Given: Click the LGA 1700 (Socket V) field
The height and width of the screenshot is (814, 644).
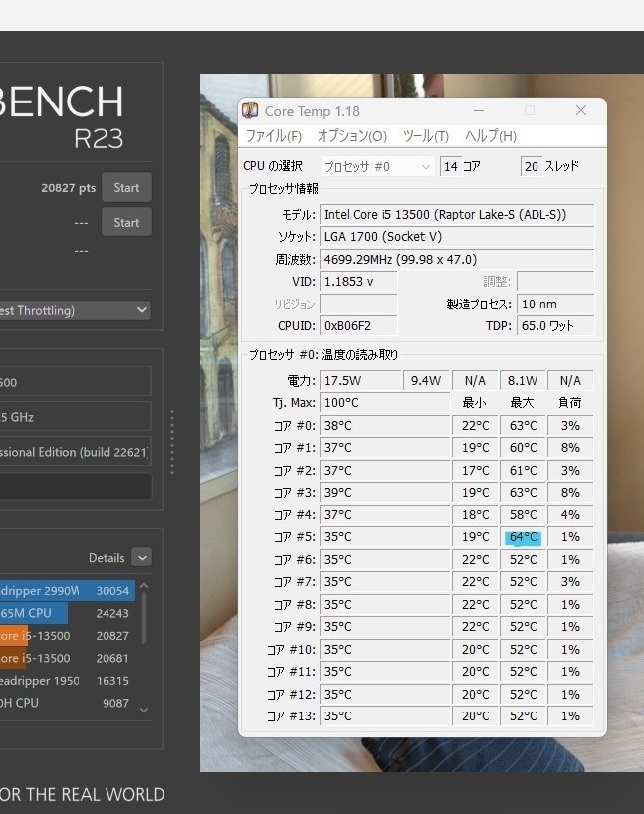Looking at the screenshot, I should pos(457,237).
